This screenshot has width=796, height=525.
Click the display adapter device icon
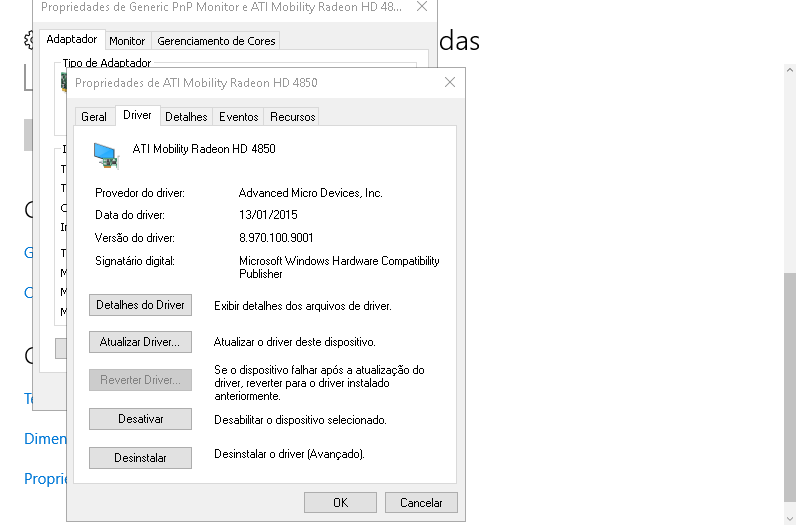coord(106,155)
